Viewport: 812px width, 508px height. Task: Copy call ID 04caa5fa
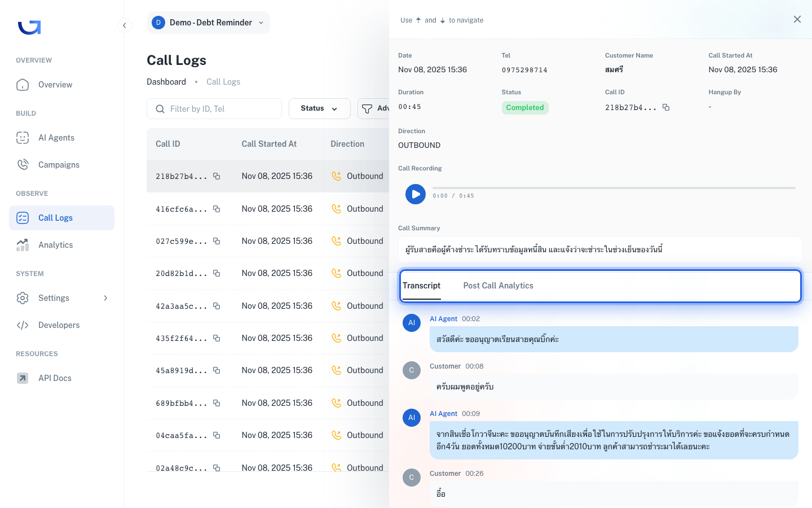pos(217,435)
